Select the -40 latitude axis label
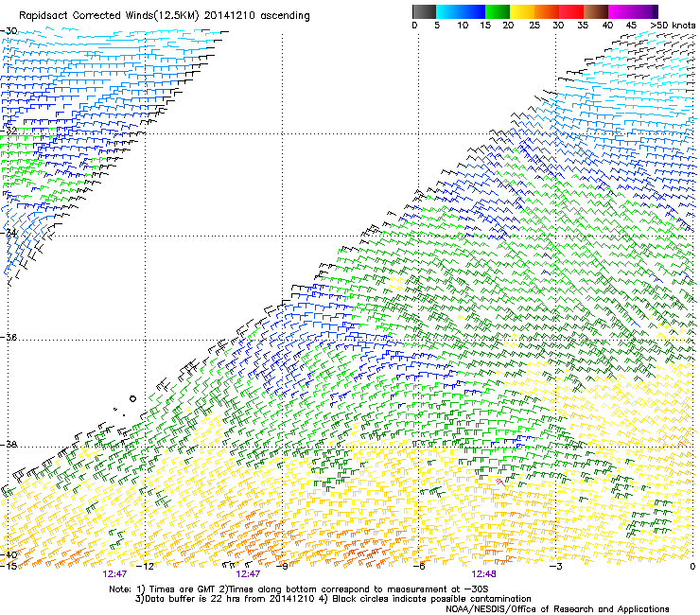 pyautogui.click(x=9, y=554)
